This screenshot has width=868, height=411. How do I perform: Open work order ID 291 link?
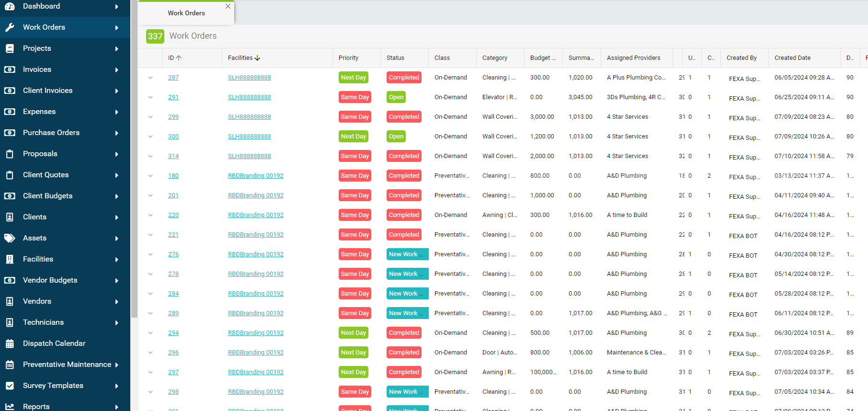(x=173, y=97)
